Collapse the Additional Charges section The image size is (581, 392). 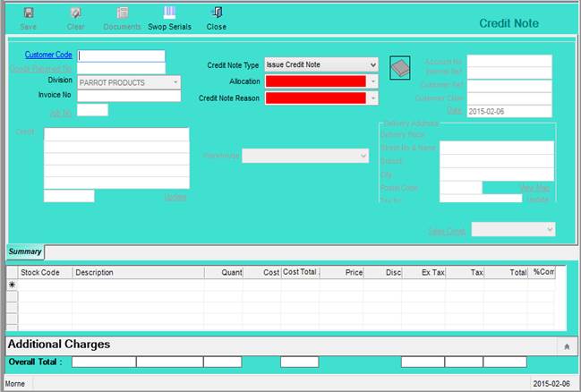tap(566, 345)
